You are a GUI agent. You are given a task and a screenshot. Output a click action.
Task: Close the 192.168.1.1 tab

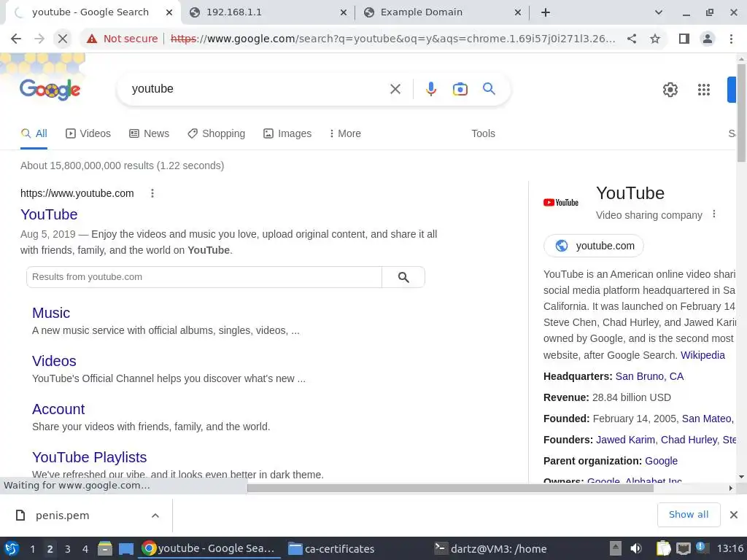click(x=344, y=13)
